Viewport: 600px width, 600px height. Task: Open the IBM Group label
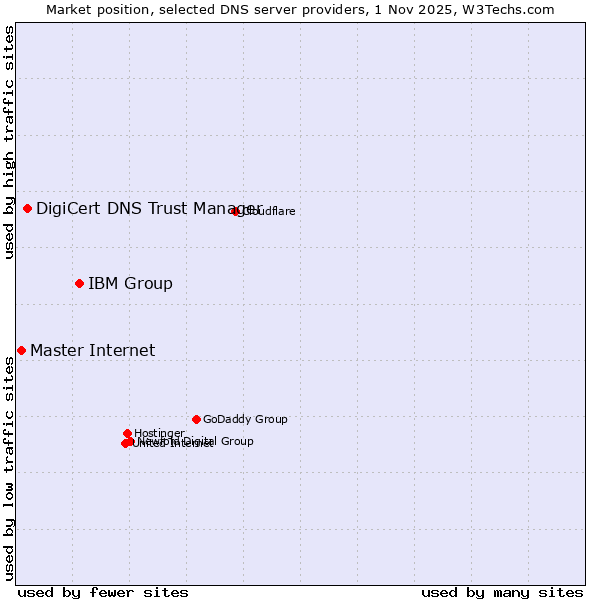(130, 283)
